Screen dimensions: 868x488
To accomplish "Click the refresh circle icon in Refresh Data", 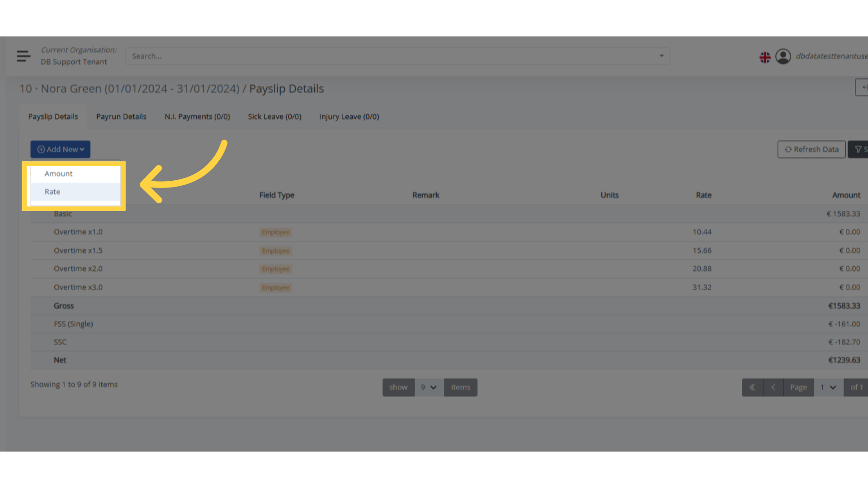I will click(x=789, y=149).
